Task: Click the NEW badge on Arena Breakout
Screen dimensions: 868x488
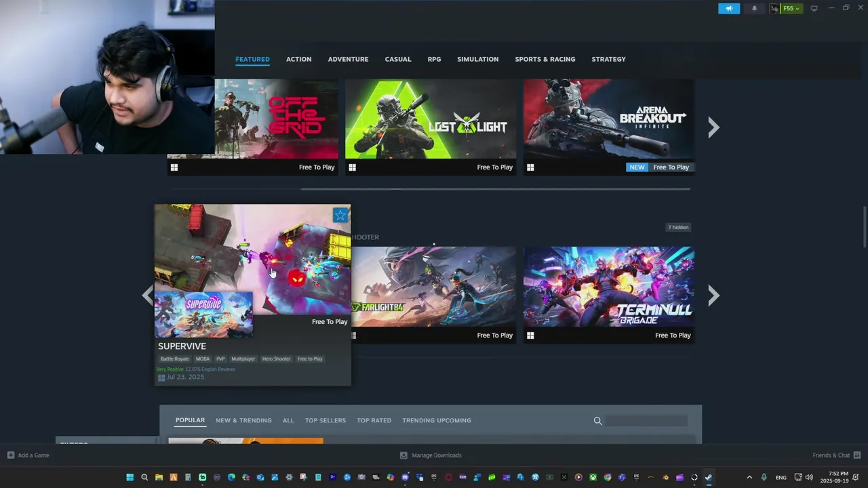Action: (x=637, y=167)
